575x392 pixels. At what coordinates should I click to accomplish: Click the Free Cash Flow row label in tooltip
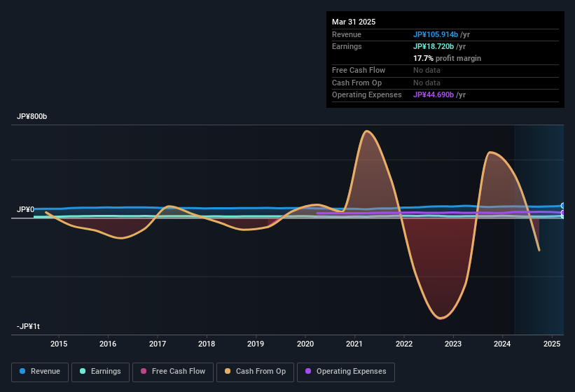pos(359,70)
